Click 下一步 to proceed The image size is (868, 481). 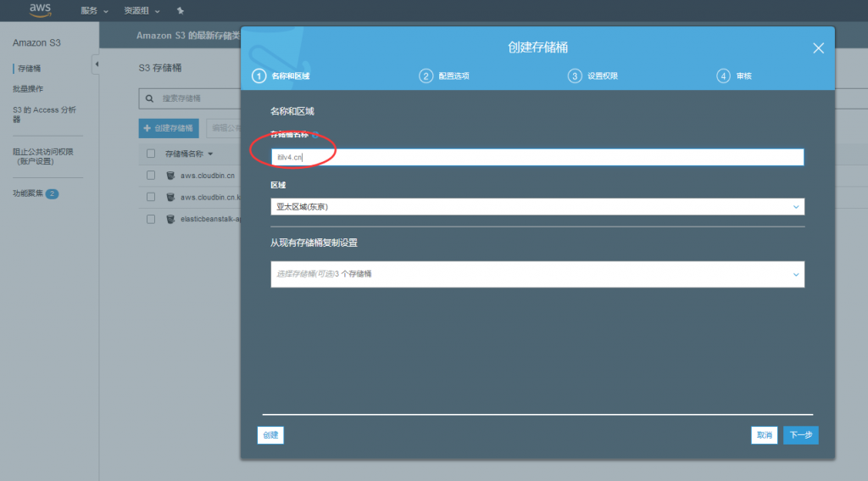(x=800, y=435)
